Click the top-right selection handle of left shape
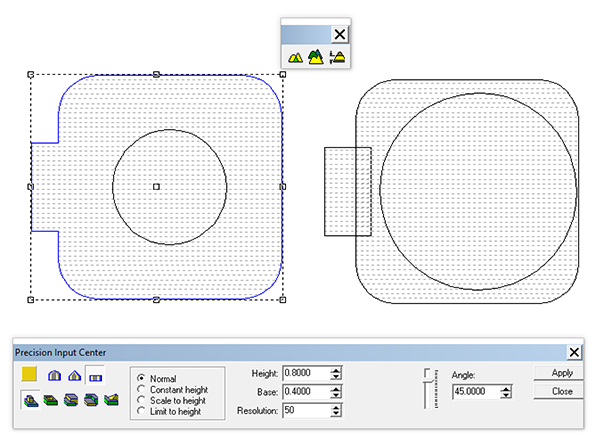This screenshot has width=600, height=443. pyautogui.click(x=283, y=75)
